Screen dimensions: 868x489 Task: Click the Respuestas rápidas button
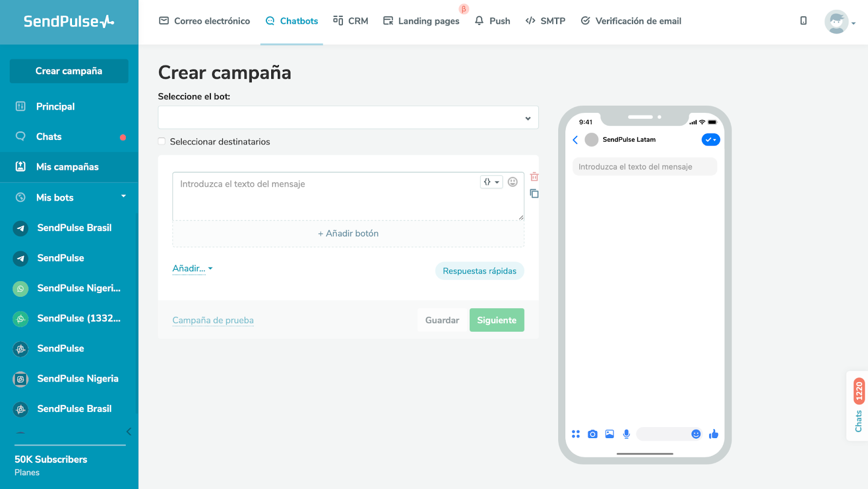pyautogui.click(x=480, y=271)
